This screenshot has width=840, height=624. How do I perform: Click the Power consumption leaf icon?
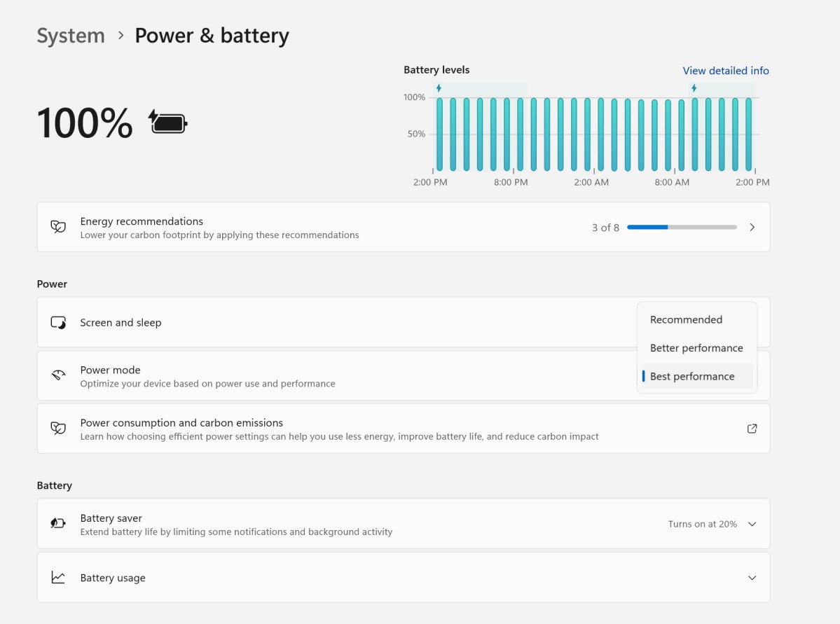click(x=58, y=429)
